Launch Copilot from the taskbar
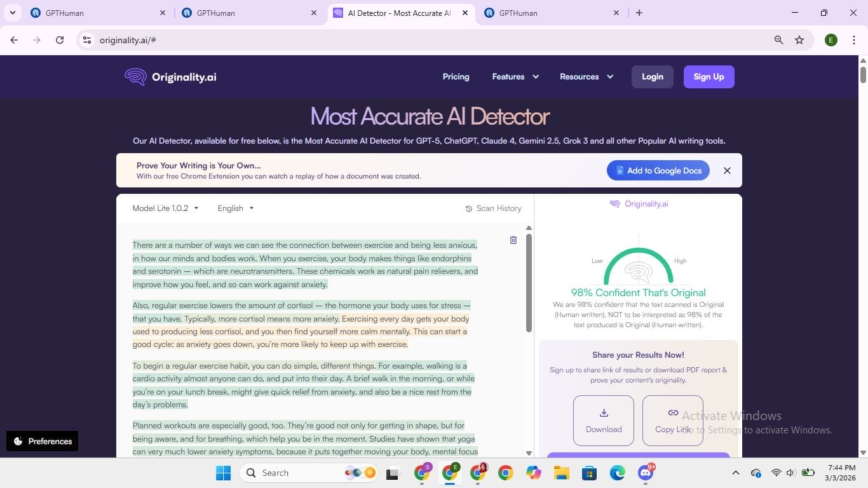The image size is (868, 488). tap(534, 473)
